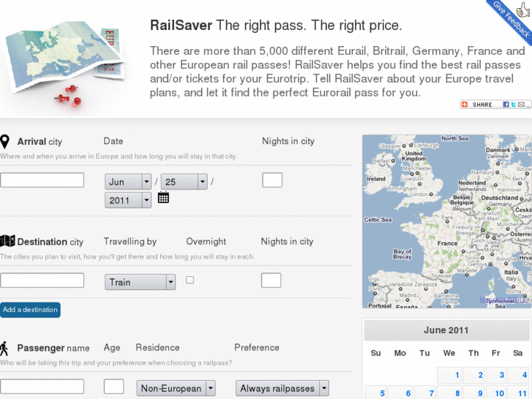Click Toulouse on the map
Screen dimensions: 532x399
pos(441,275)
